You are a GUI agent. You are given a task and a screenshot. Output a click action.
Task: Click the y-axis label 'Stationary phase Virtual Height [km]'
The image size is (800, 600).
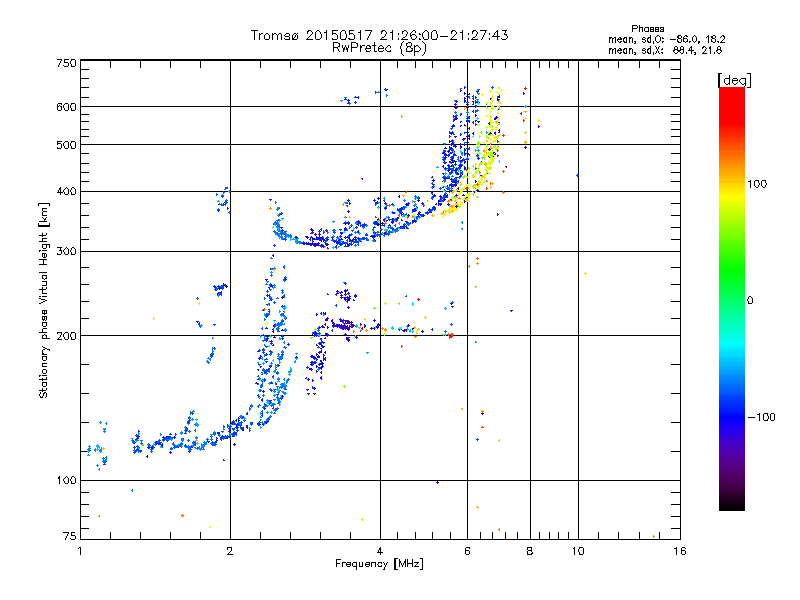[x=44, y=301]
